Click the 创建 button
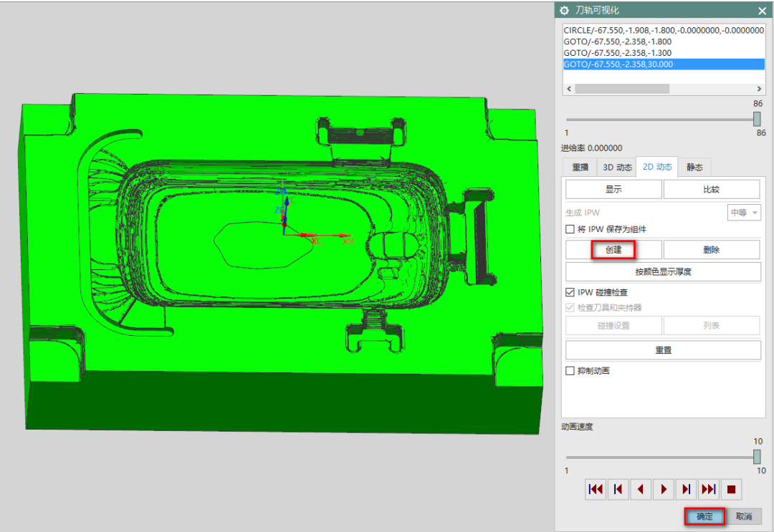This screenshot has height=532, width=774. click(x=613, y=250)
